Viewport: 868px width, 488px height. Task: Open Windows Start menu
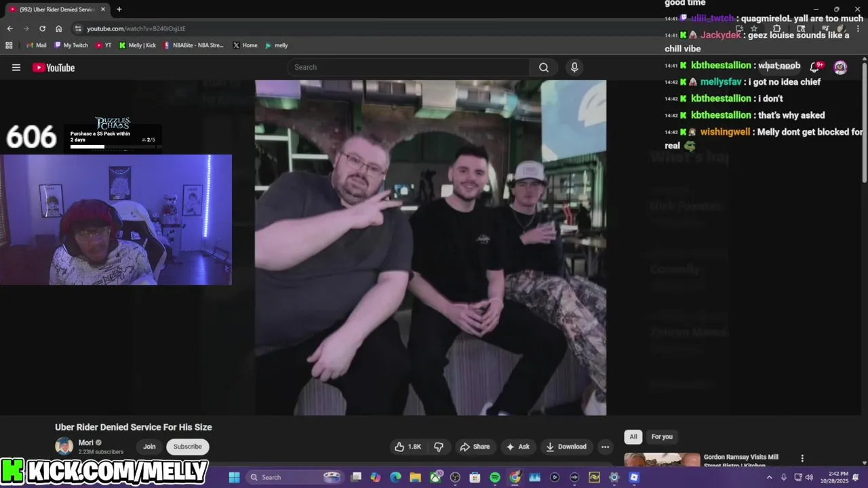pos(234,477)
